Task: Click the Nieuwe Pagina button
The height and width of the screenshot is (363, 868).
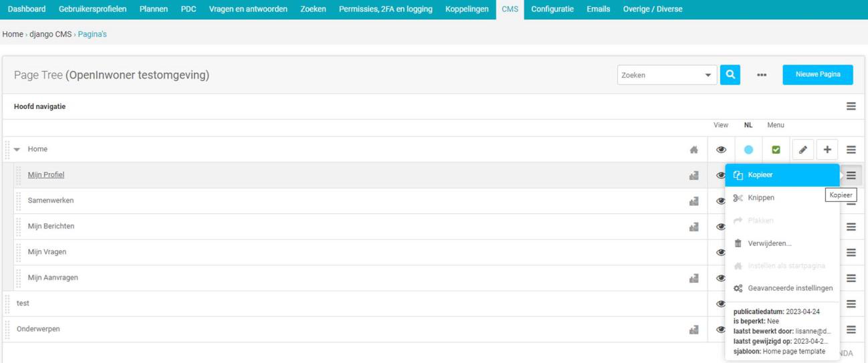Action: point(817,74)
